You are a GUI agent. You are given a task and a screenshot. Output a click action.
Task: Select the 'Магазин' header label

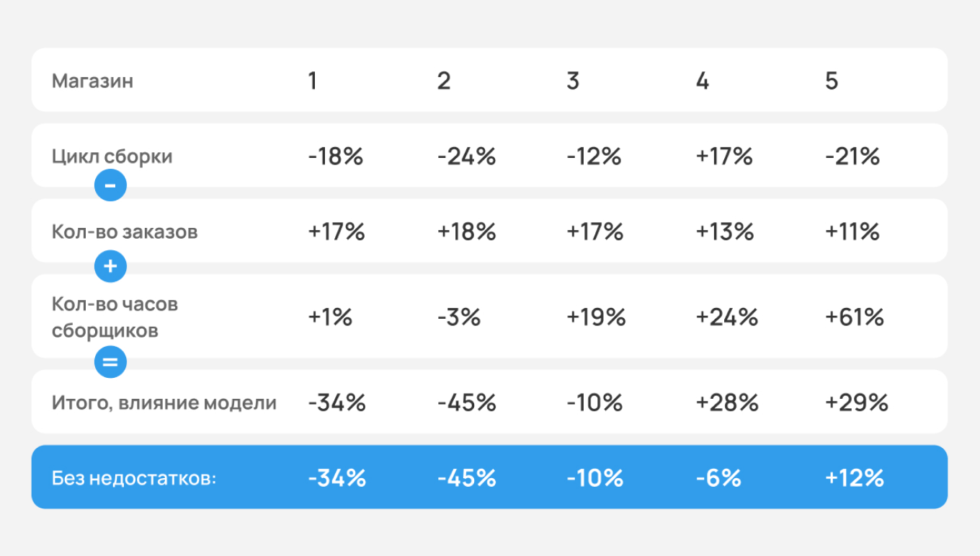click(x=92, y=81)
